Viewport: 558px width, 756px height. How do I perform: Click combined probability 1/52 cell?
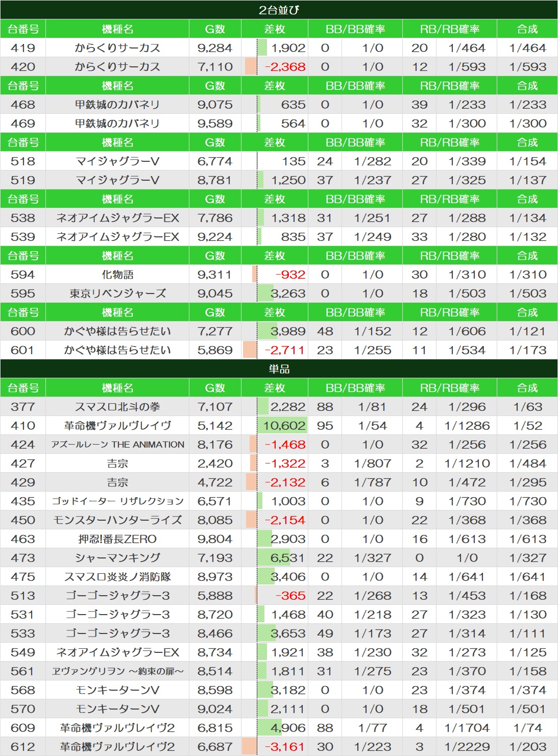(527, 426)
